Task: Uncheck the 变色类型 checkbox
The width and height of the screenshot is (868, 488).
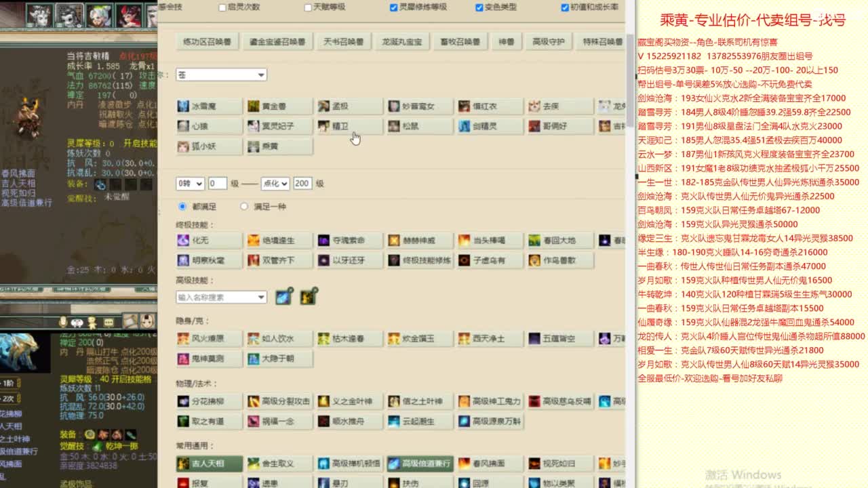Action: tap(479, 7)
